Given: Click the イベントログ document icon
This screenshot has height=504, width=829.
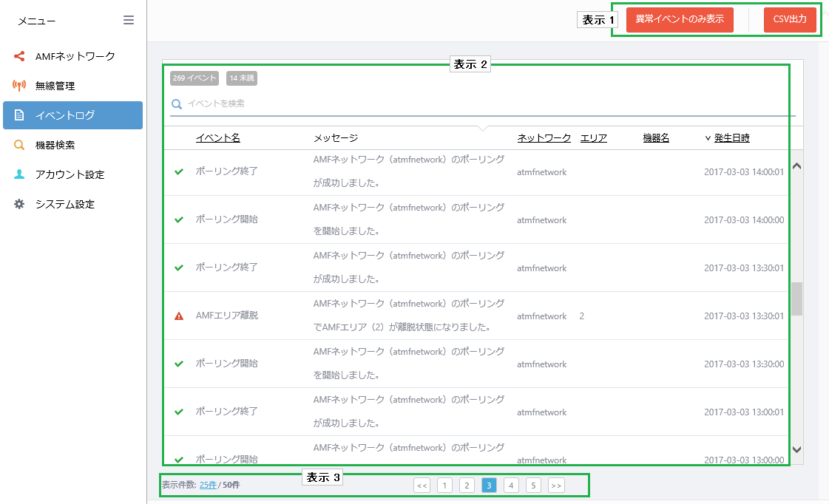Looking at the screenshot, I should (x=19, y=115).
